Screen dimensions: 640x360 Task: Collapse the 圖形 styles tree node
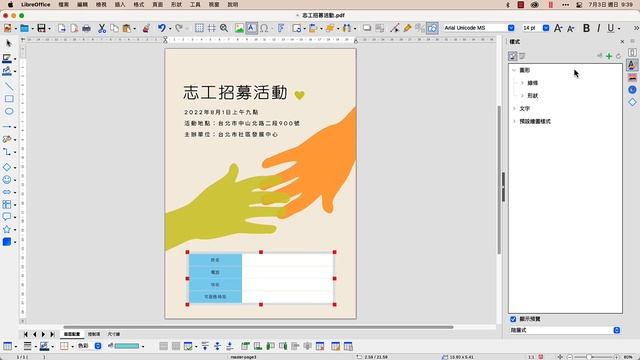pyautogui.click(x=514, y=70)
